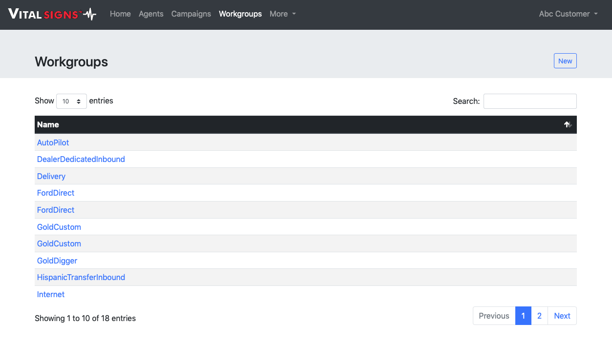Open the Show entries count dropdown
Viewport: 612px width, 364px height.
pyautogui.click(x=71, y=101)
